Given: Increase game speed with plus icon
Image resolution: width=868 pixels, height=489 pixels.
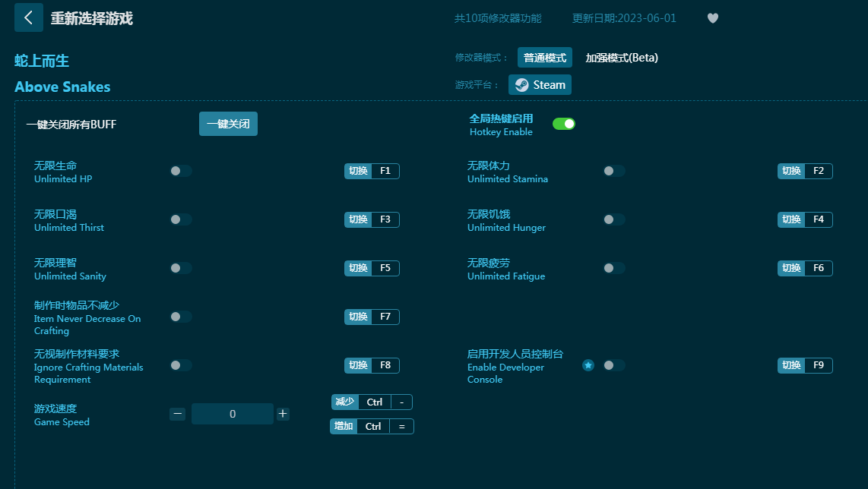Looking at the screenshot, I should tap(283, 414).
